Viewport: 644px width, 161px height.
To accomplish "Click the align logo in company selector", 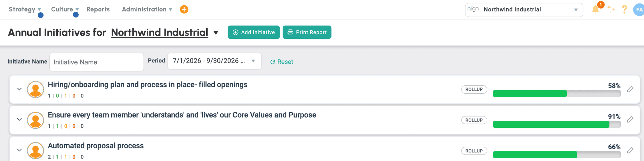I will (473, 9).
